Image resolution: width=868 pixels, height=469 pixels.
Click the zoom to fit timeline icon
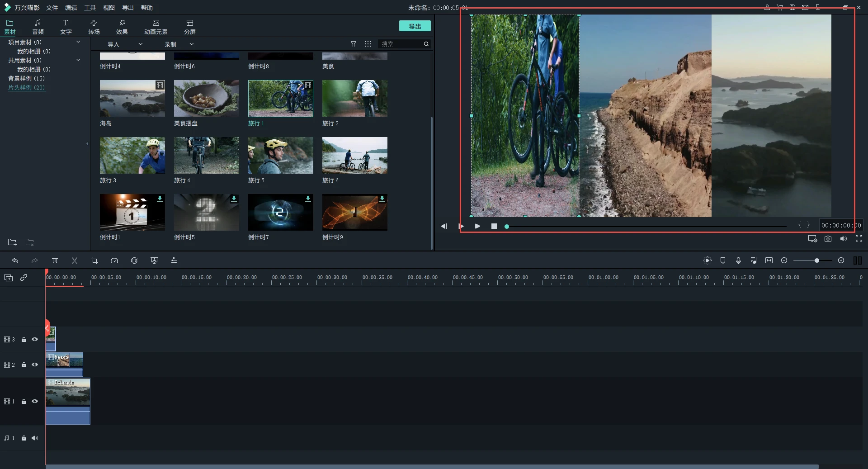tap(769, 261)
